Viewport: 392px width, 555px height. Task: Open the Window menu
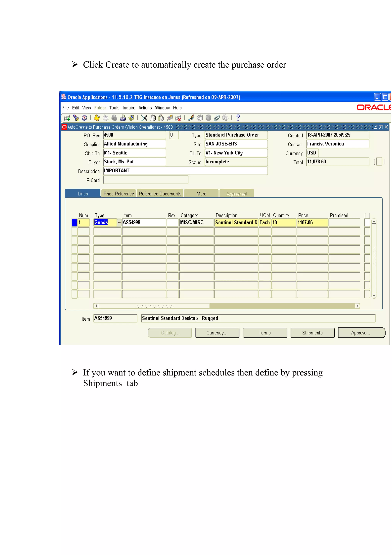(x=163, y=108)
